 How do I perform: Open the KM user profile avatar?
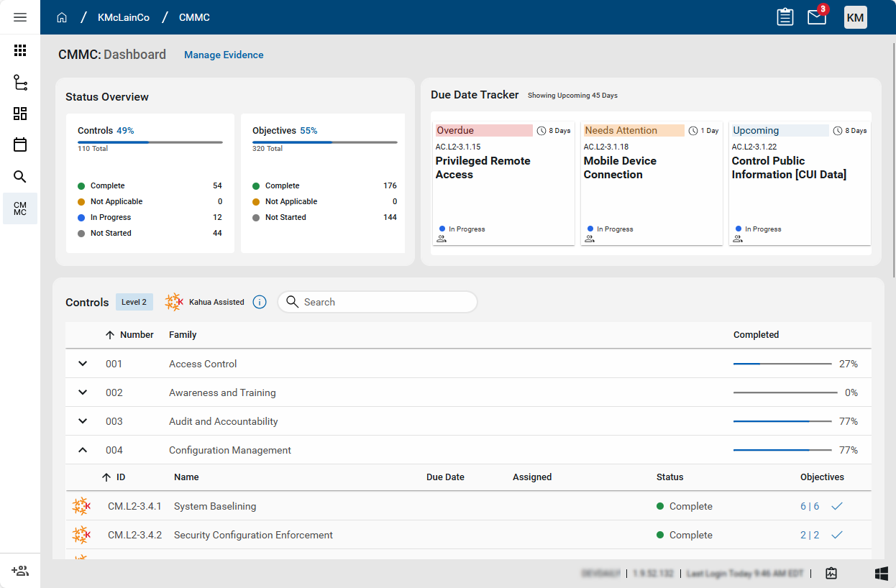pos(855,17)
